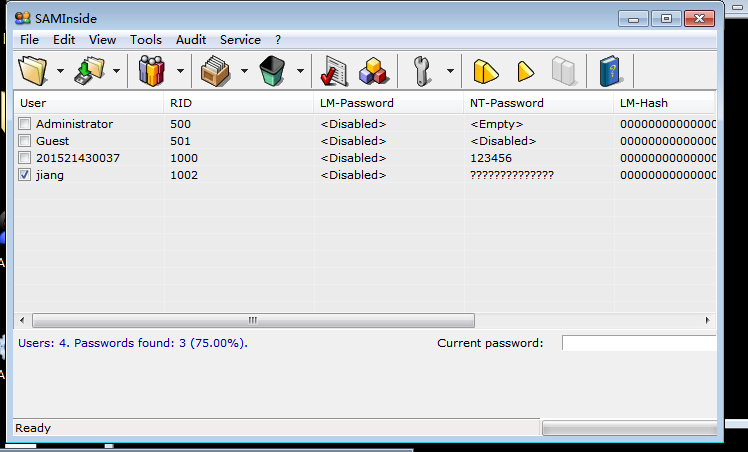Open the Audit menu

point(191,40)
